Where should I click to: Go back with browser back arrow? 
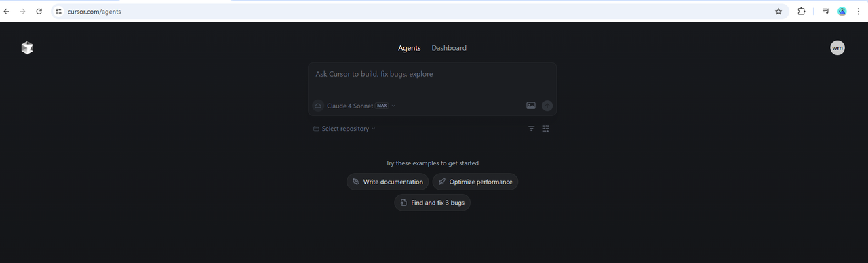point(7,12)
